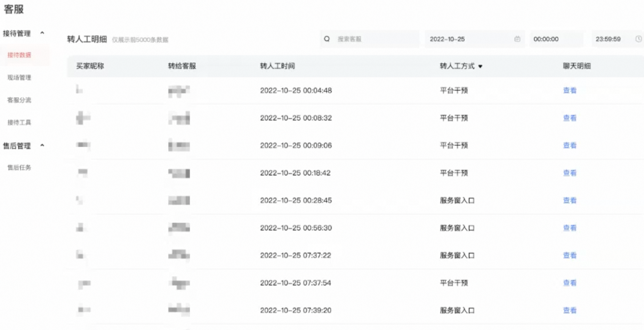Image resolution: width=644 pixels, height=330 pixels.
Task: Click 服务窗入口 in the 00:28:45 row
Action: coord(457,201)
